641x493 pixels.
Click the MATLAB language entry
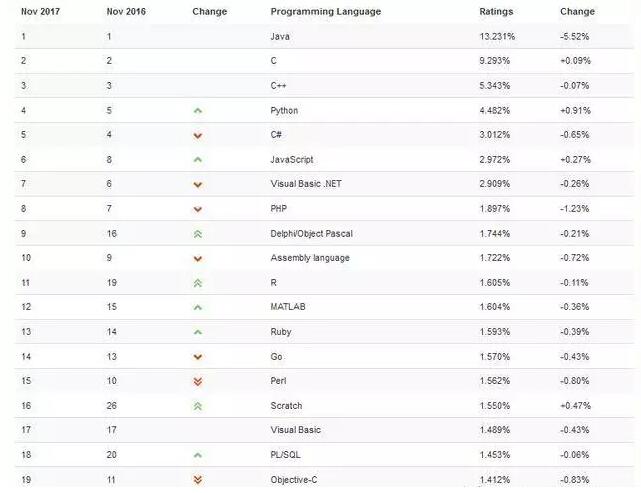(x=288, y=307)
